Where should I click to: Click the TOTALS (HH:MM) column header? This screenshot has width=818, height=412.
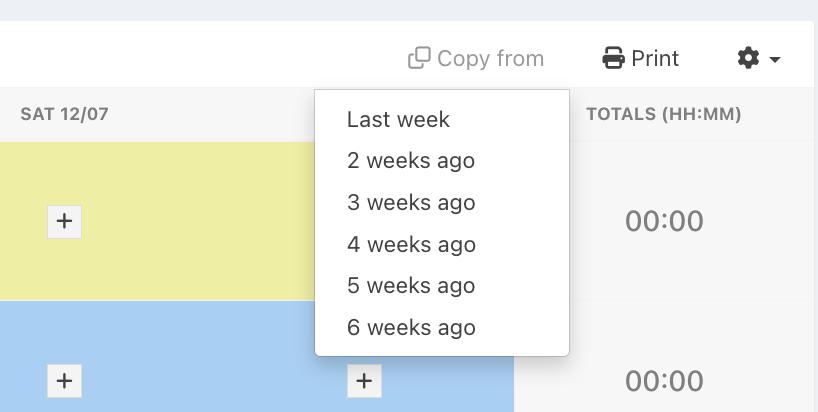point(664,114)
